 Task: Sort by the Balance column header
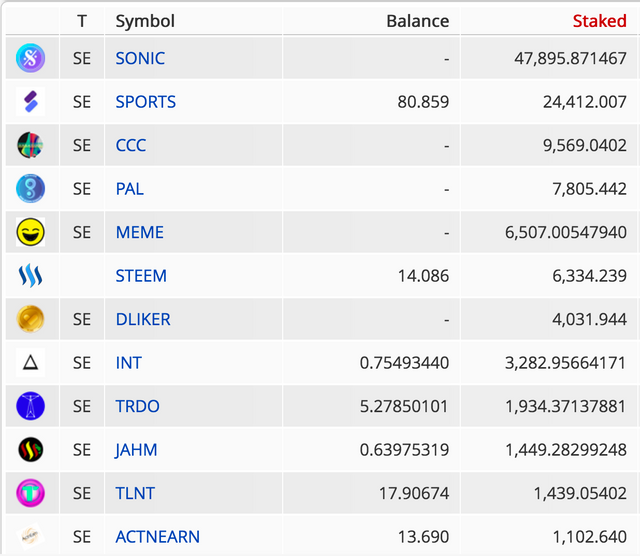coord(418,21)
